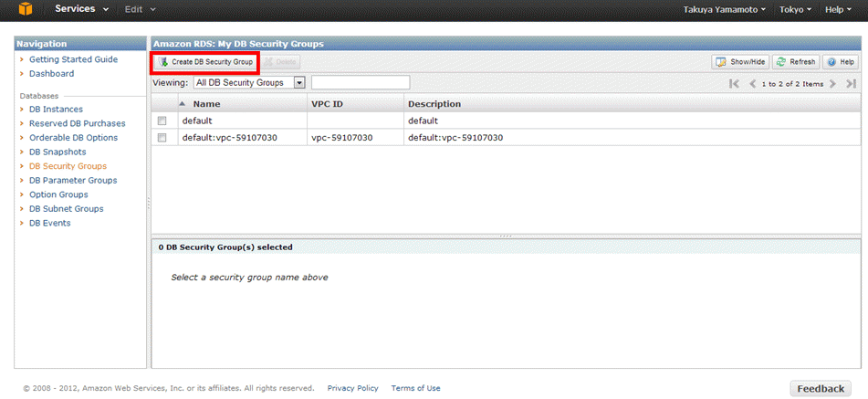Click the horizontal pane splitter handle
868x399 pixels.
[506, 236]
